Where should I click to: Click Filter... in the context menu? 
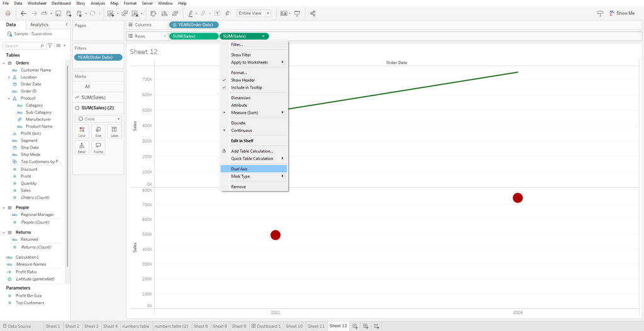pyautogui.click(x=254, y=45)
